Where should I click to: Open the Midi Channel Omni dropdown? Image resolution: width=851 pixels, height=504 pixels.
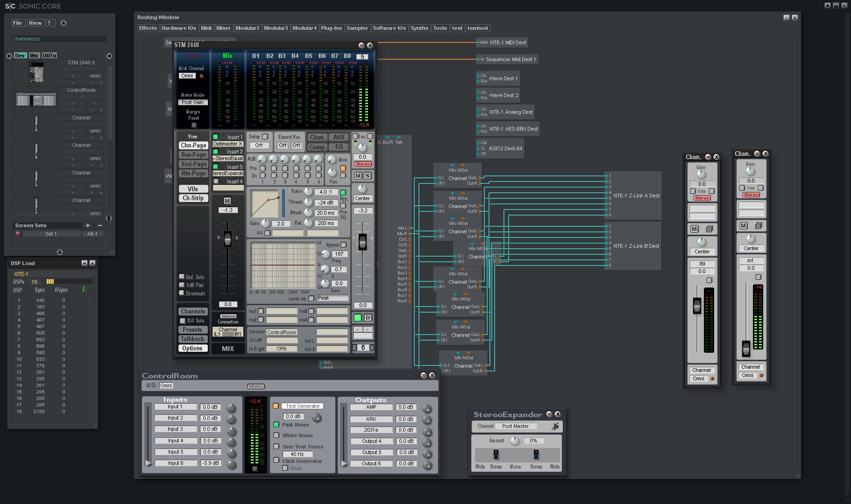tap(187, 76)
